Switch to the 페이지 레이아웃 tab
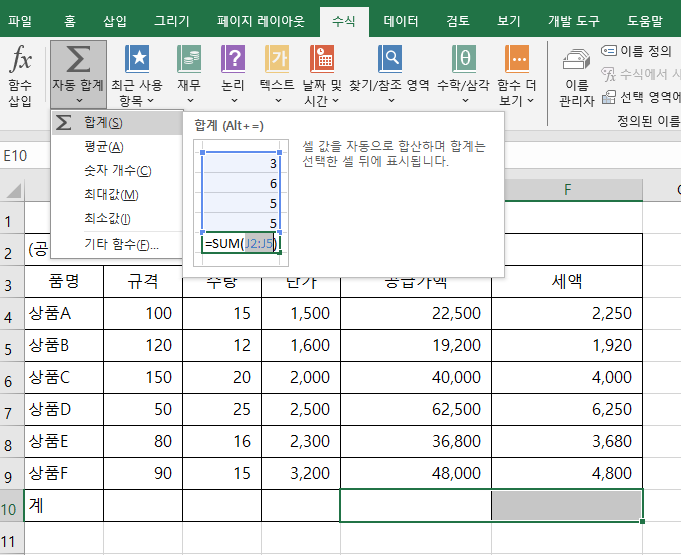The image size is (681, 555). [x=261, y=21]
